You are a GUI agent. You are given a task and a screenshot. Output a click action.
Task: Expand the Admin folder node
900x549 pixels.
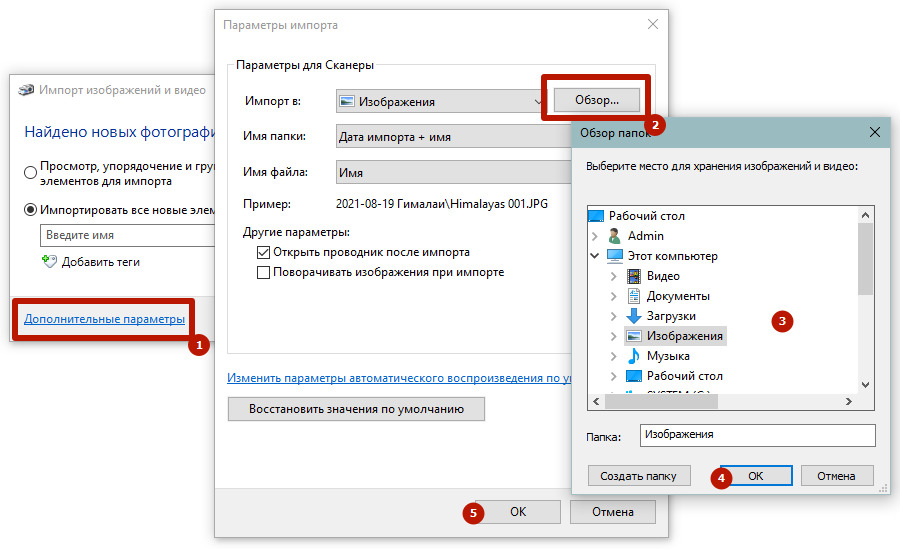(x=596, y=236)
